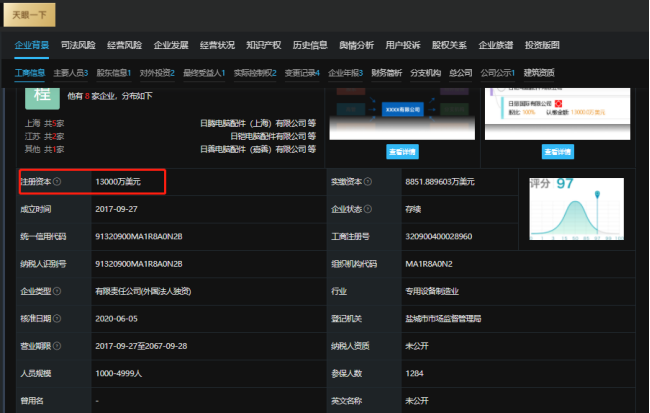Click the info icon beside 注册资本

[x=57, y=182]
